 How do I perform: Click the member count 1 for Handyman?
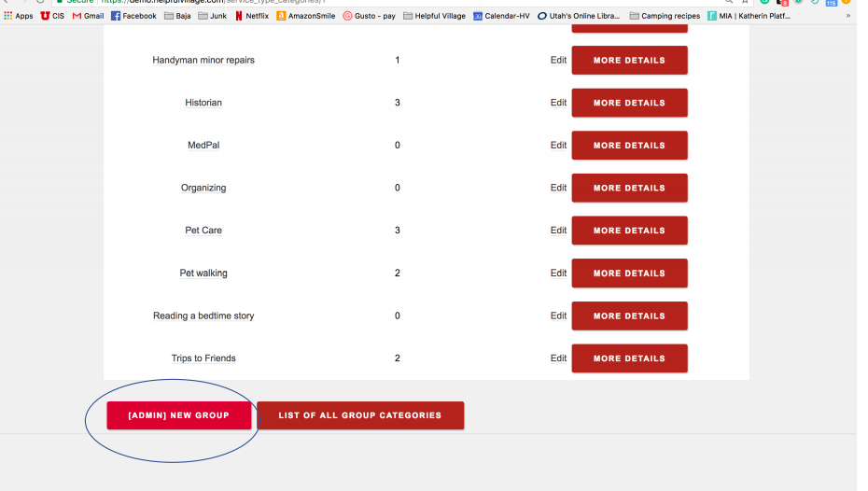click(397, 60)
